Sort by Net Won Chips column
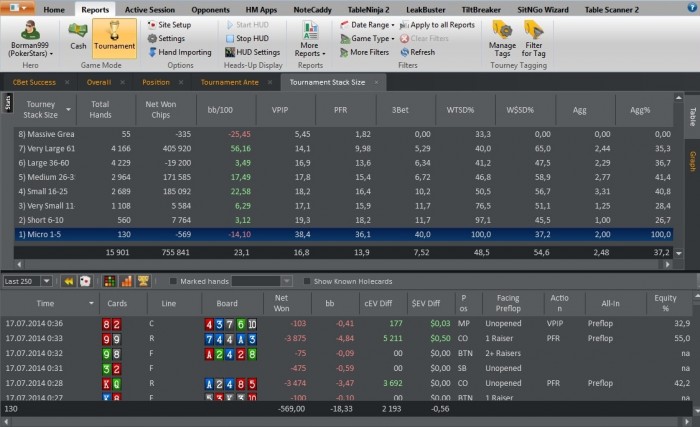This screenshot has width=700, height=427. (161, 109)
